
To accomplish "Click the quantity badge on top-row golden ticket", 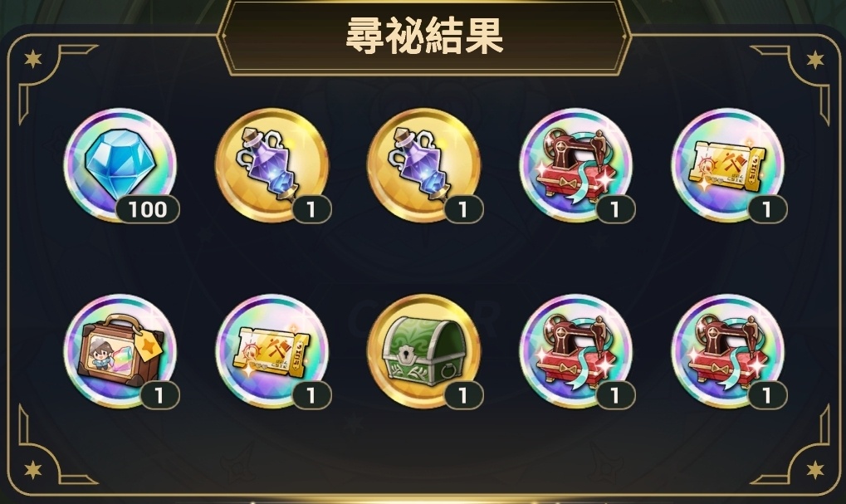I will [x=767, y=209].
